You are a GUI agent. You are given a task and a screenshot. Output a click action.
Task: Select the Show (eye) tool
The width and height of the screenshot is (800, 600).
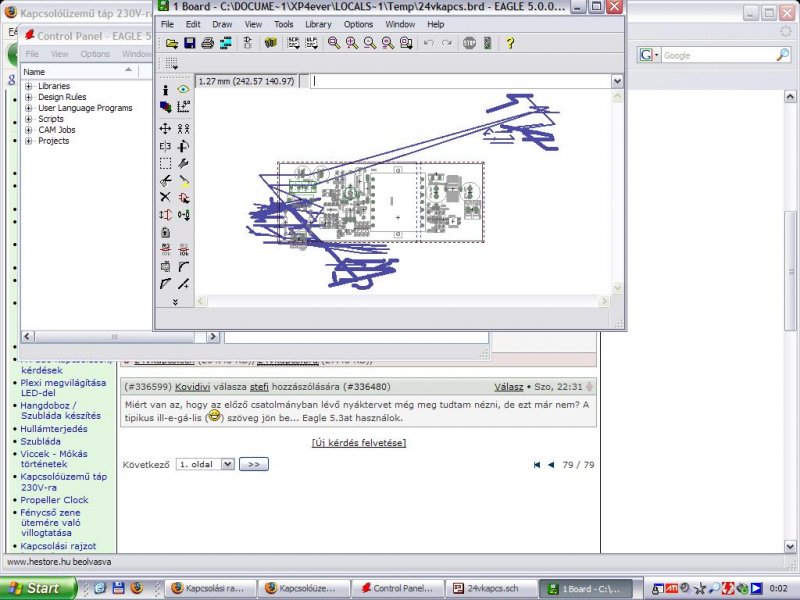coord(183,90)
